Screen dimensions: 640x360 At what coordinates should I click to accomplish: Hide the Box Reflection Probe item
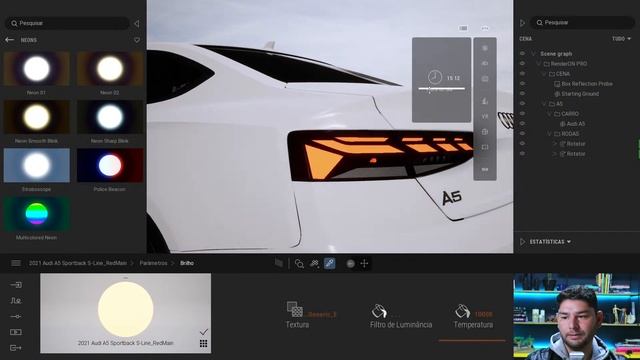coord(522,84)
